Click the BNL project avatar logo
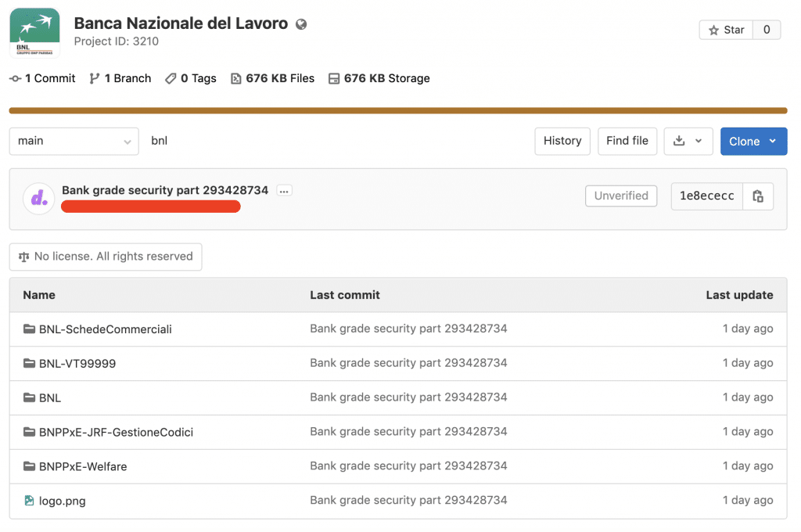The width and height of the screenshot is (801, 532). (x=34, y=32)
